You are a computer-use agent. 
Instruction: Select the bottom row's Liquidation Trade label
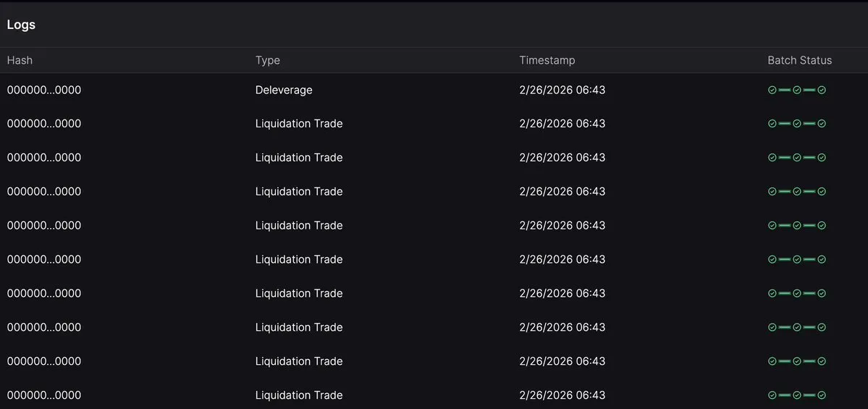pyautogui.click(x=299, y=395)
